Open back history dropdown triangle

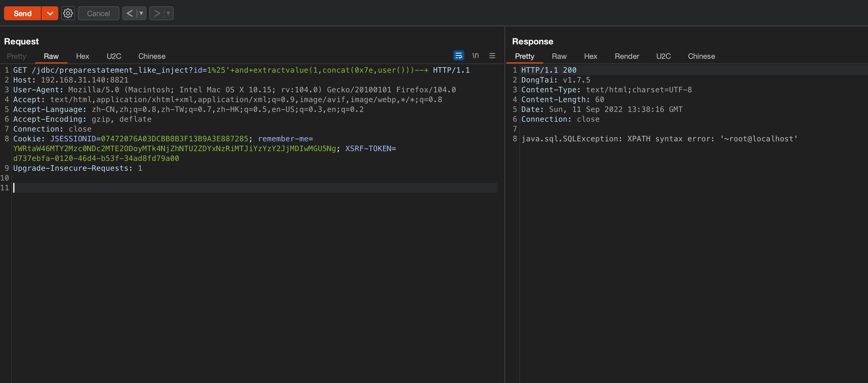141,14
